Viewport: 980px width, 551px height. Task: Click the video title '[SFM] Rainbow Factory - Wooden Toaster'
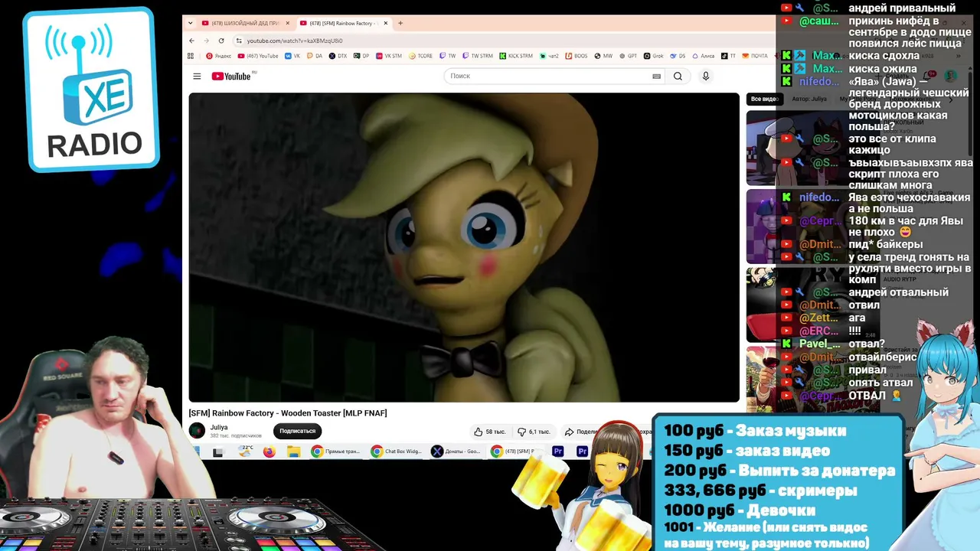tap(288, 413)
